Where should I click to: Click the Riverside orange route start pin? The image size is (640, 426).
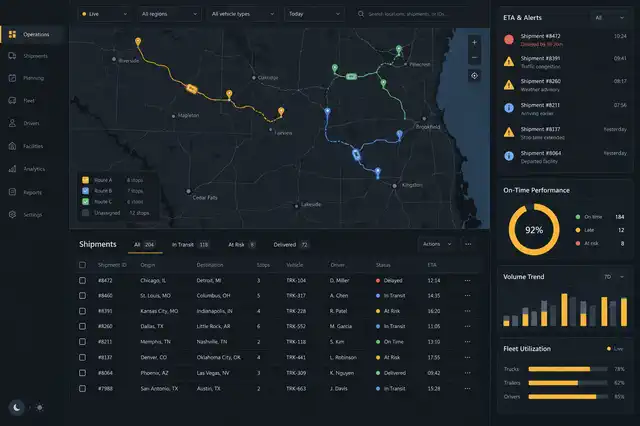coord(138,42)
